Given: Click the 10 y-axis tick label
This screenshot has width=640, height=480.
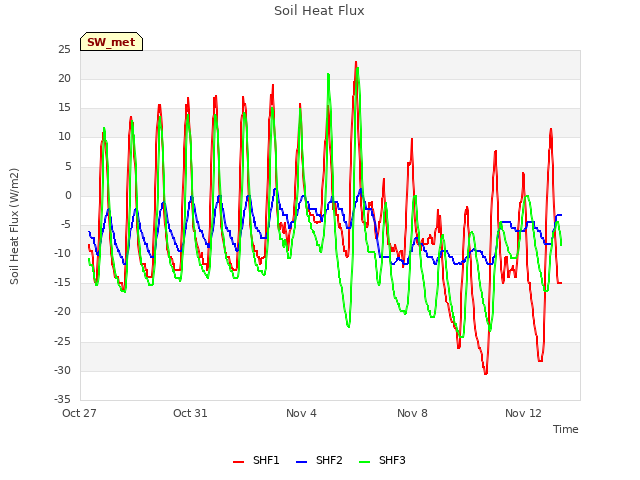Looking at the screenshot, I should tap(64, 137).
